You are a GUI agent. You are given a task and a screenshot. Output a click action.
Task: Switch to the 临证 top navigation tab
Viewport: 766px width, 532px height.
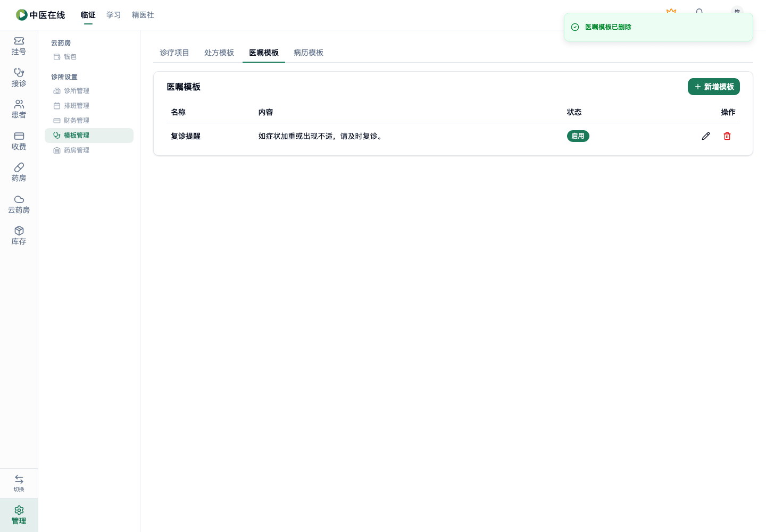tap(88, 15)
